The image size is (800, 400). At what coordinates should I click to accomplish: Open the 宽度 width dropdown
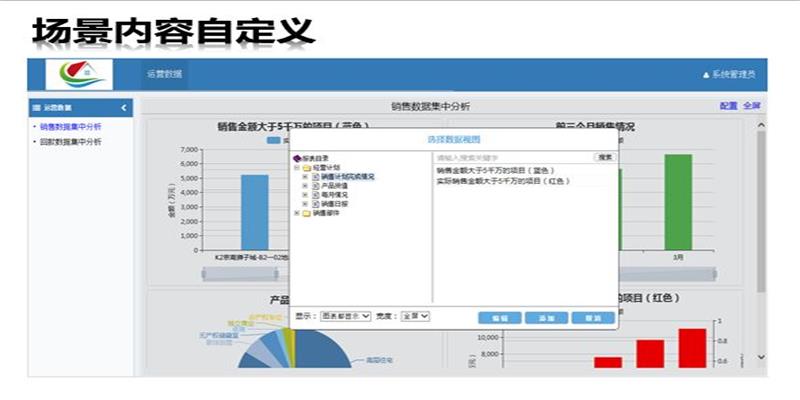[x=415, y=316]
